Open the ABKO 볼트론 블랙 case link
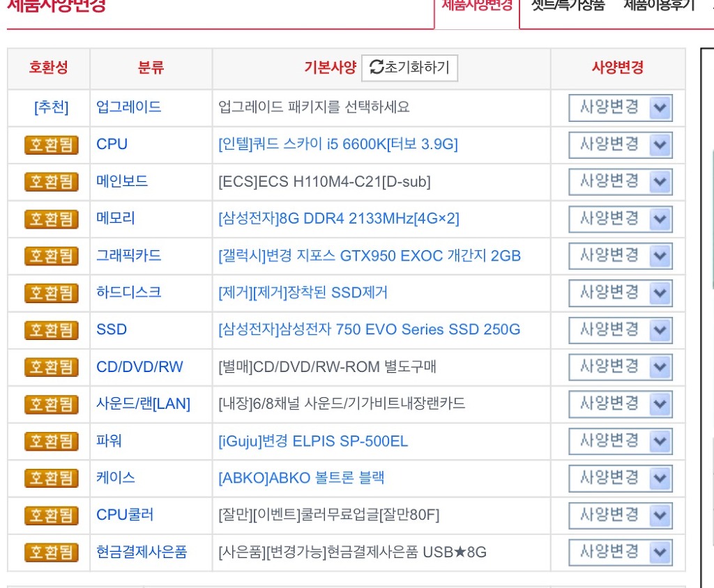Viewport: 714px width, 588px height. [301, 478]
